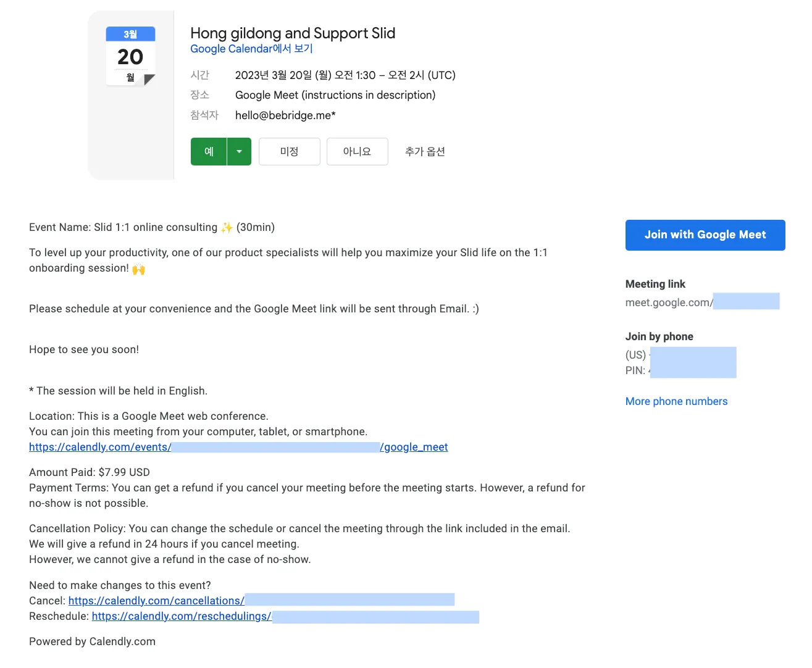Respond 미정 to the invitation
The width and height of the screenshot is (812, 668).
[x=289, y=152]
